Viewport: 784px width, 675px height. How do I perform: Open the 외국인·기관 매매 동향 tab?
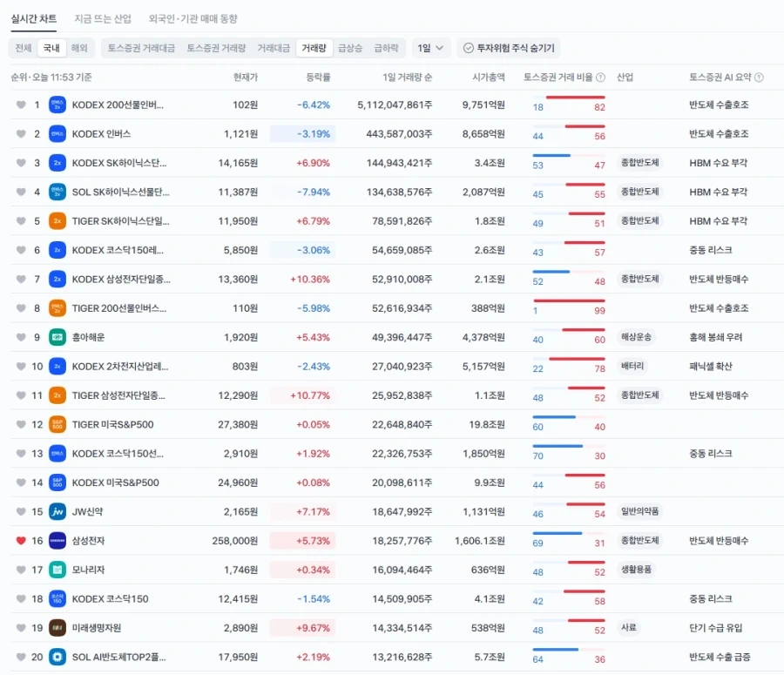(193, 19)
